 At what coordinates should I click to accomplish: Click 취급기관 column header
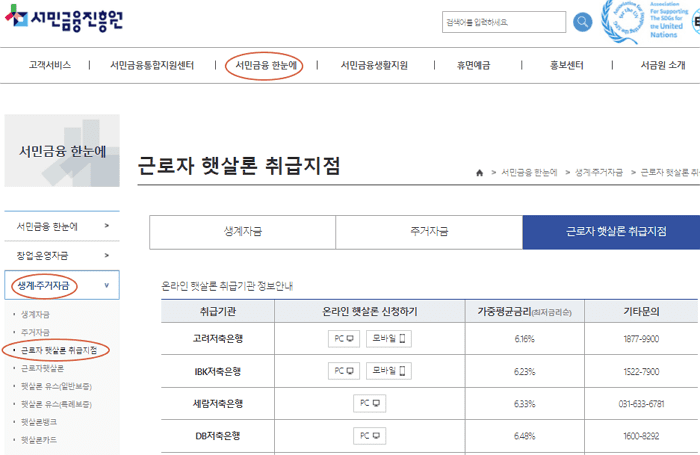tap(218, 311)
